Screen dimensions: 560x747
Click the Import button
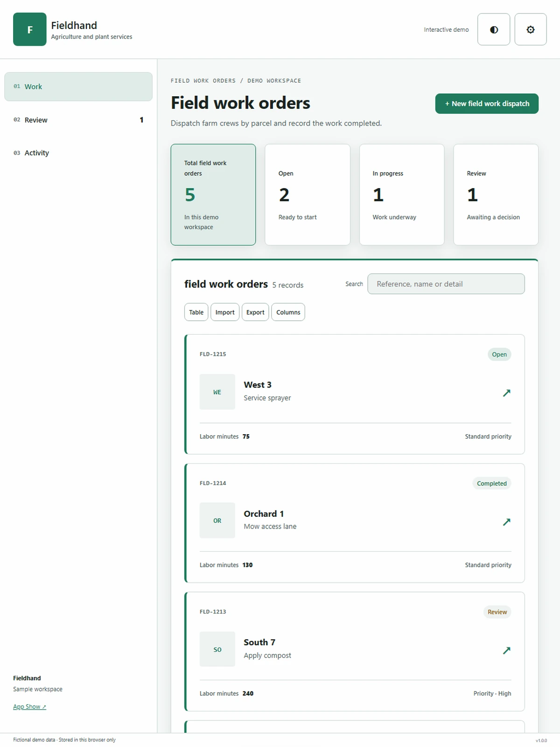tap(225, 312)
